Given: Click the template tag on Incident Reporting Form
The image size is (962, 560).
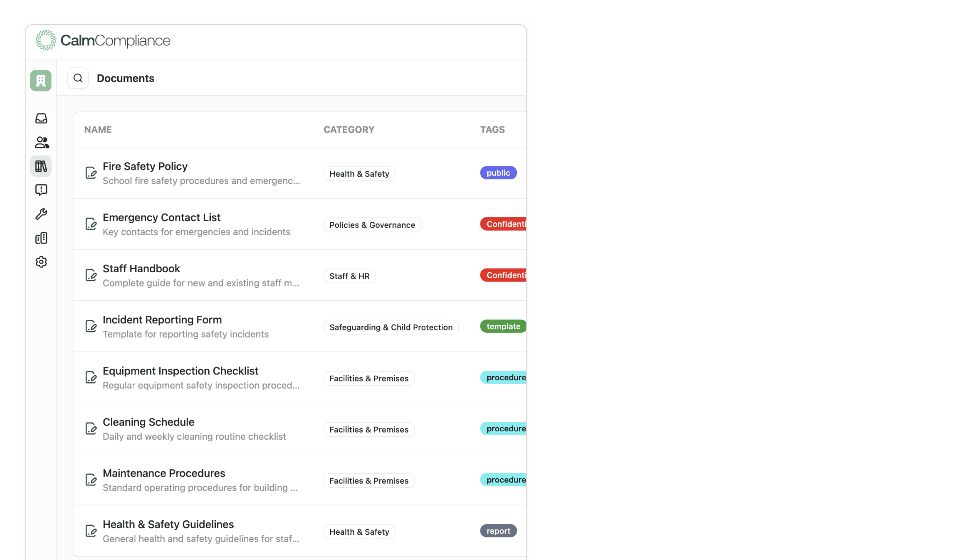Looking at the screenshot, I should pyautogui.click(x=503, y=326).
